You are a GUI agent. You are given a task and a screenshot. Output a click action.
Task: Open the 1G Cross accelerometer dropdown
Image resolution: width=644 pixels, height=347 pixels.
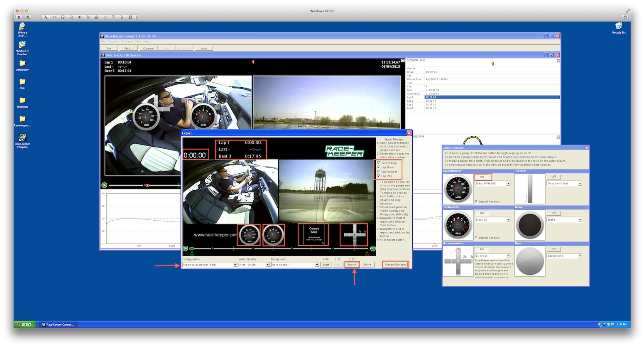492,256
